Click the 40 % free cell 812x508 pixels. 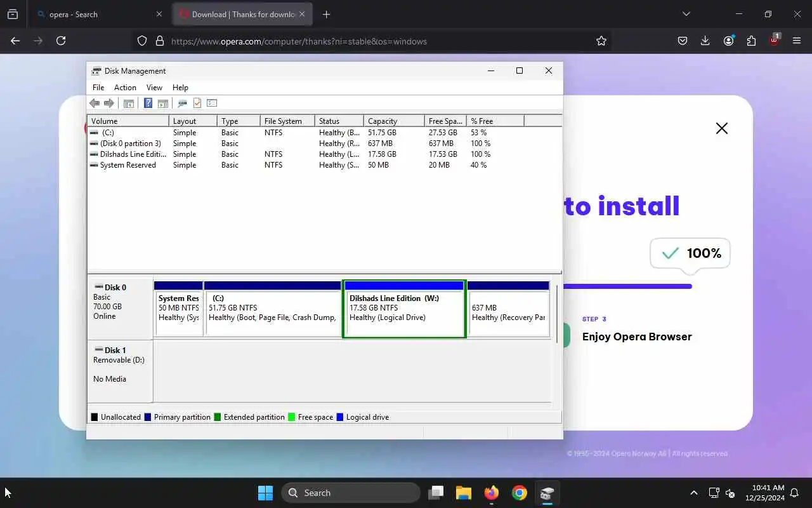pyautogui.click(x=479, y=165)
